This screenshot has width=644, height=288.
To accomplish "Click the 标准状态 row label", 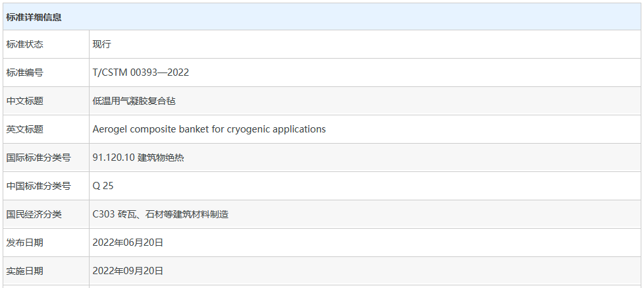I will pos(25,44).
